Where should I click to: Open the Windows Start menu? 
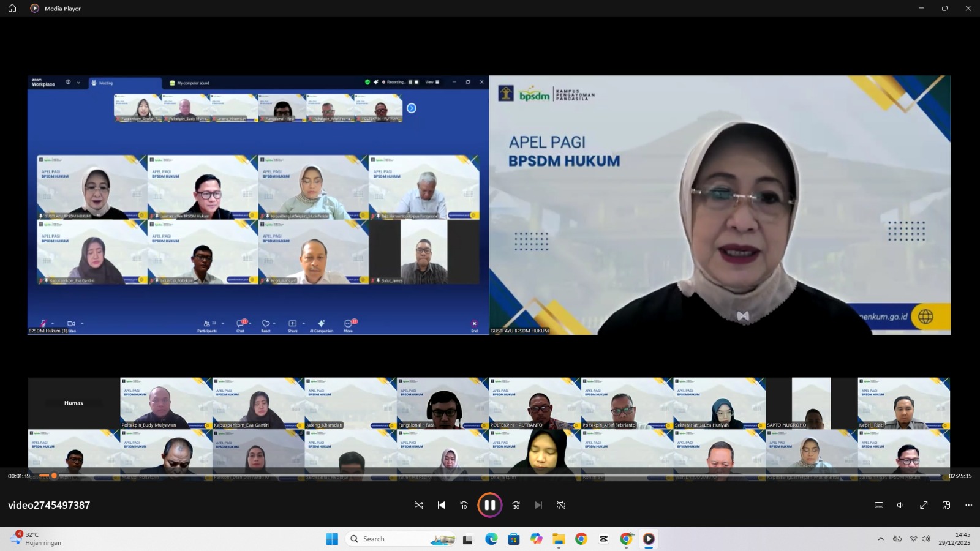tap(332, 539)
